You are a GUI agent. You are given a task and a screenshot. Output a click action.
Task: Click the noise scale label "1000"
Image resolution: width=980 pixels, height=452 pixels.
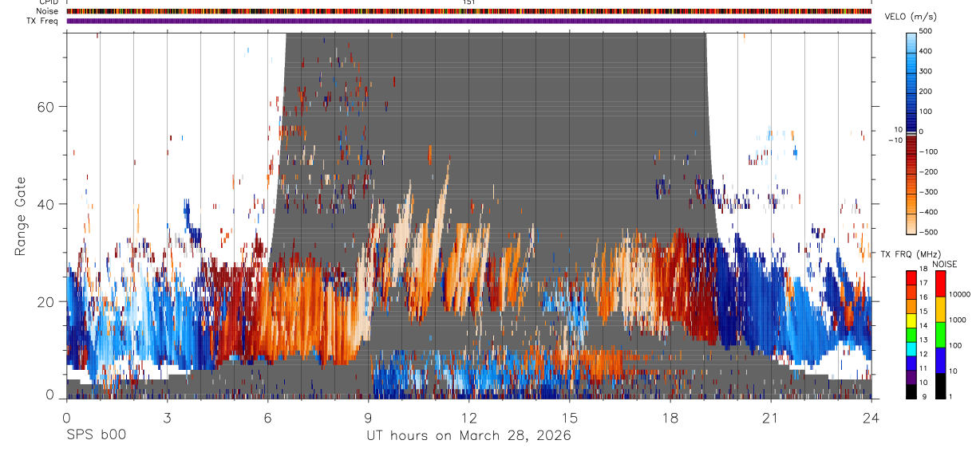coord(957,320)
